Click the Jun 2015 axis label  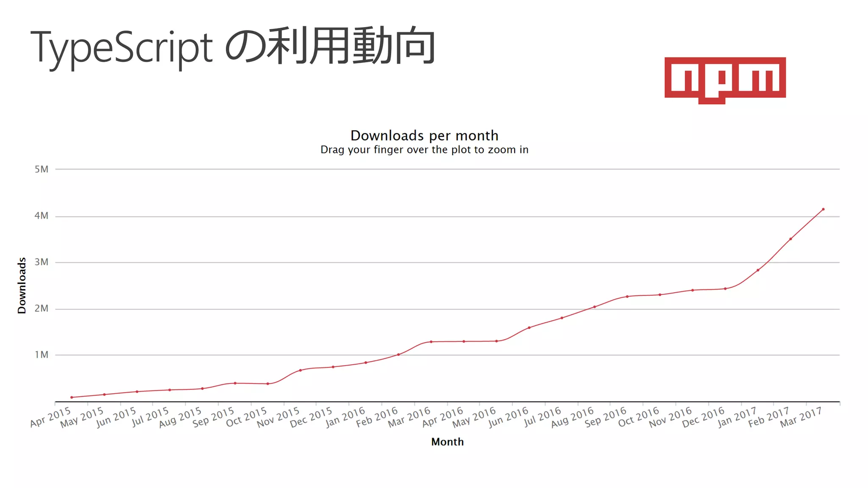click(x=116, y=417)
